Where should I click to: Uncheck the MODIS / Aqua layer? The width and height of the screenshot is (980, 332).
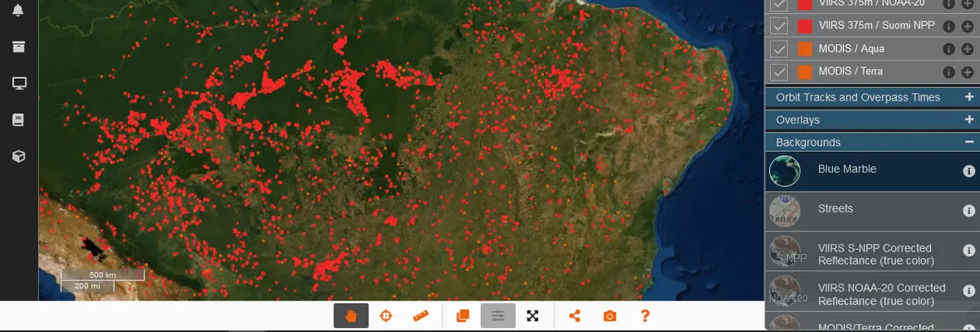(779, 49)
